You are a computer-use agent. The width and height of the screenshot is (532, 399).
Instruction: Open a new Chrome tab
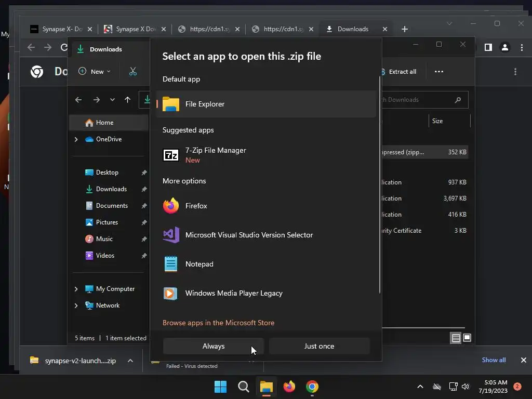pyautogui.click(x=404, y=29)
